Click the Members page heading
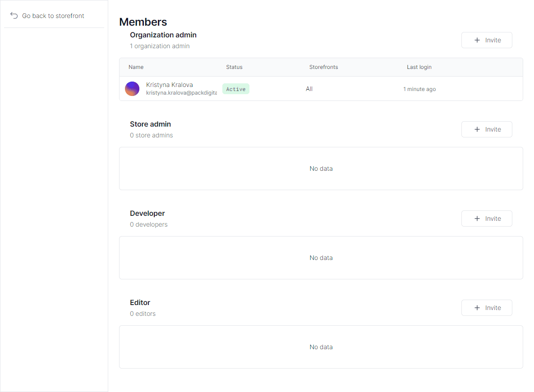The width and height of the screenshot is (534, 392). tap(143, 22)
